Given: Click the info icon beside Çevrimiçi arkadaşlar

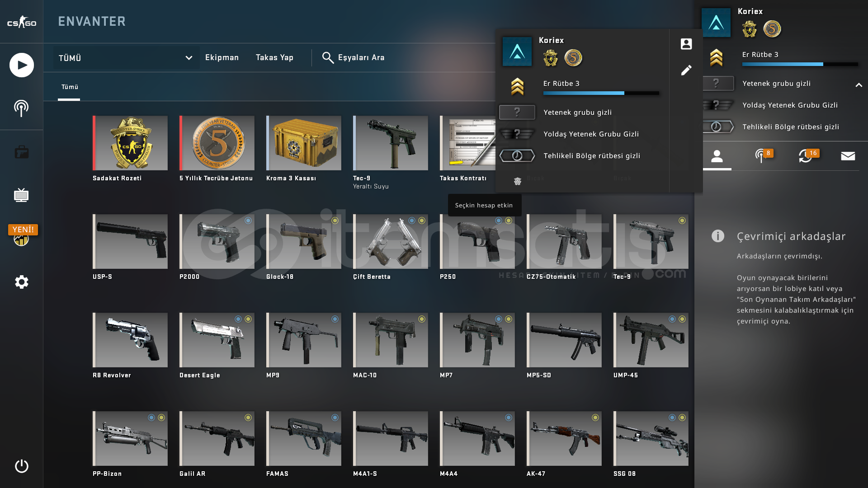Looking at the screenshot, I should (718, 236).
